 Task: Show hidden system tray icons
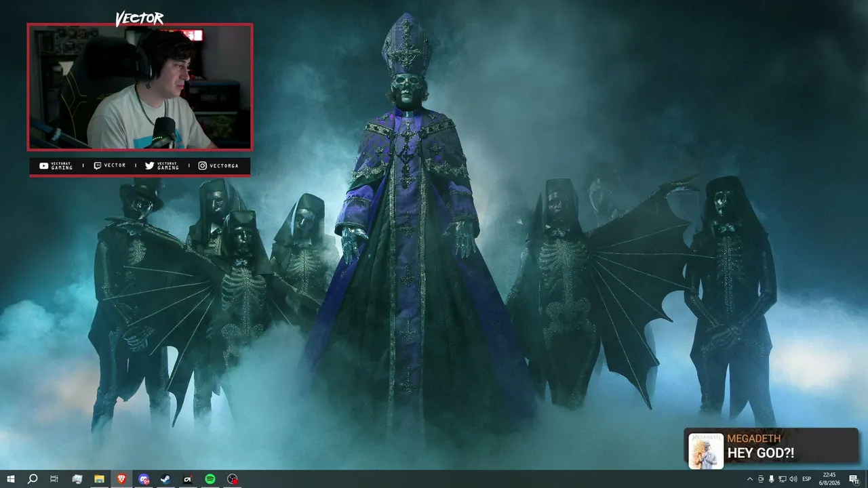click(749, 479)
